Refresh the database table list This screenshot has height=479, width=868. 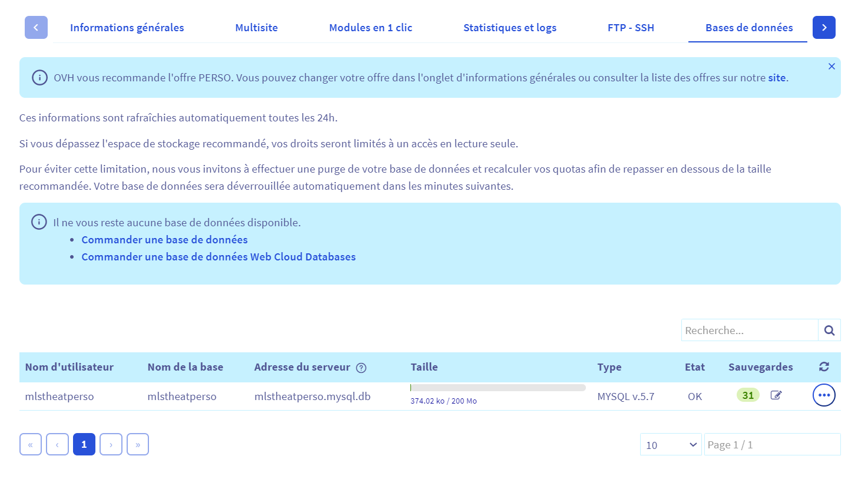(824, 367)
